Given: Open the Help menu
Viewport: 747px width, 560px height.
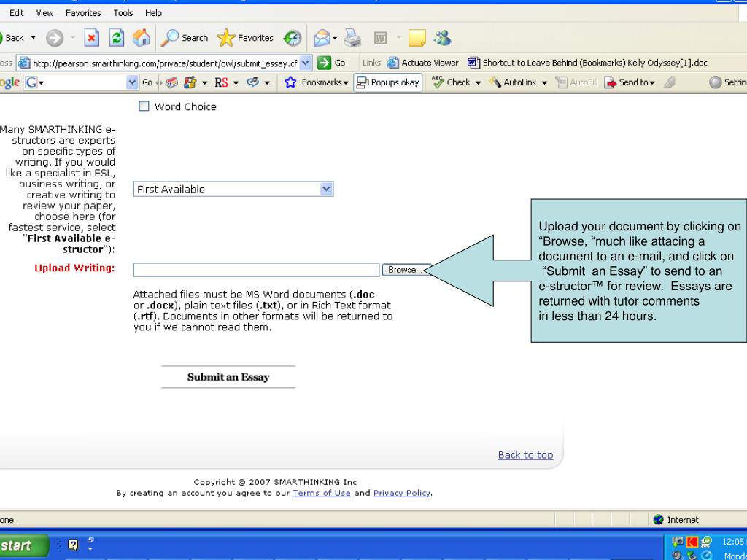Looking at the screenshot, I should pyautogui.click(x=153, y=13).
